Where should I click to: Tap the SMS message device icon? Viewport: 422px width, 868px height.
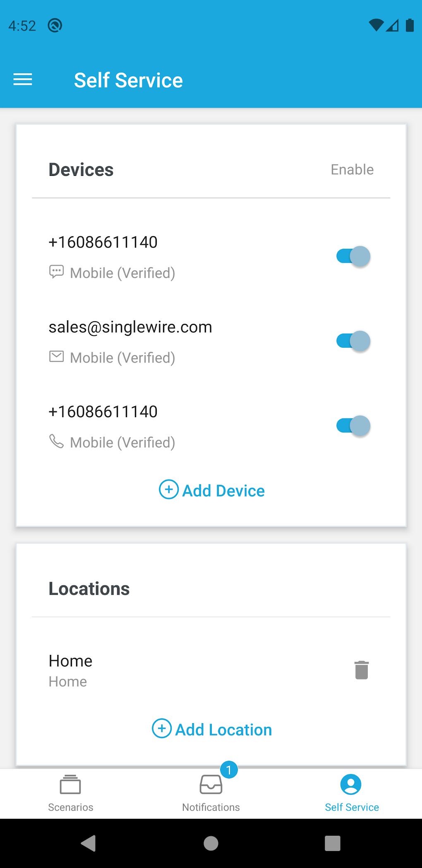[56, 272]
